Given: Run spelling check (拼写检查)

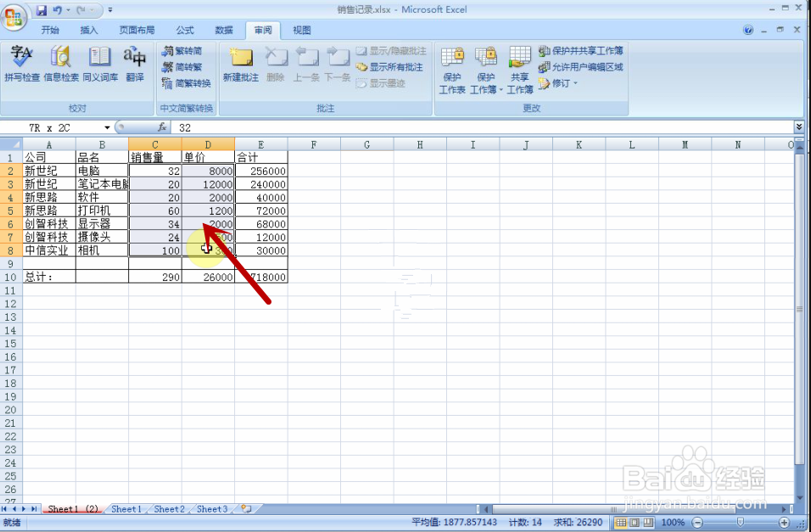Looking at the screenshot, I should point(22,64).
